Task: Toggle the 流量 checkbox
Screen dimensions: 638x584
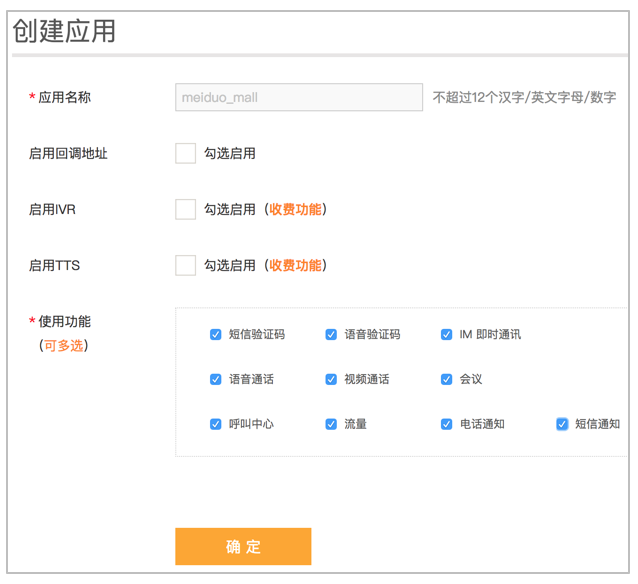Action: pos(331,424)
